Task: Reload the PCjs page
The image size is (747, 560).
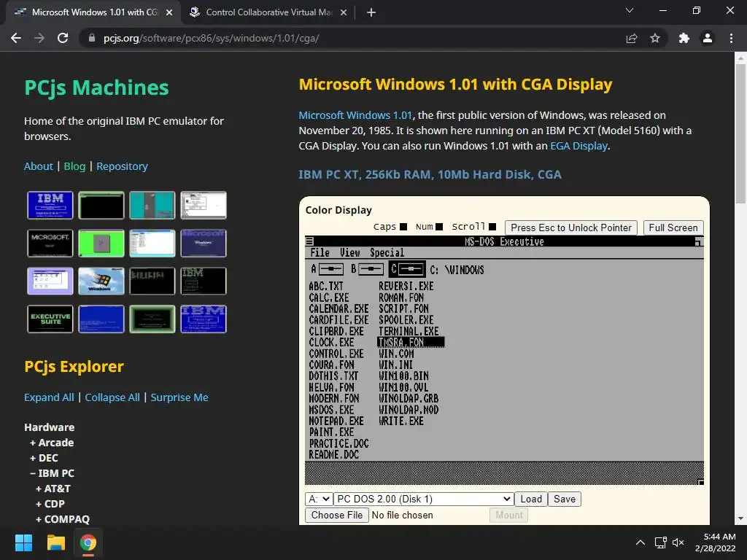Action: [x=63, y=38]
